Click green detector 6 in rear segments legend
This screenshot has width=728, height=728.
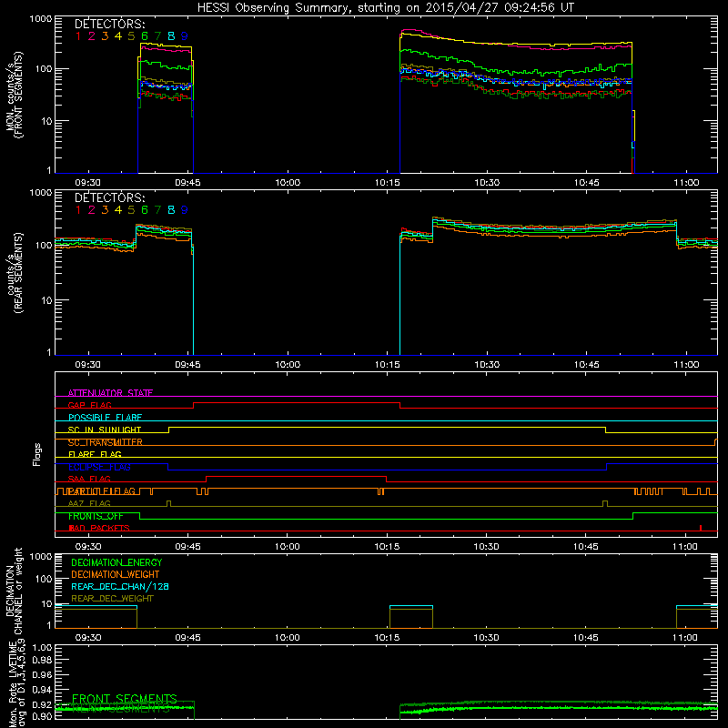pos(145,210)
